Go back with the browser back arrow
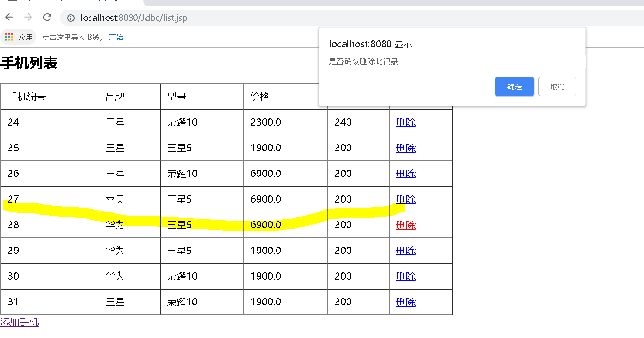The width and height of the screenshot is (644, 338). click(x=9, y=18)
